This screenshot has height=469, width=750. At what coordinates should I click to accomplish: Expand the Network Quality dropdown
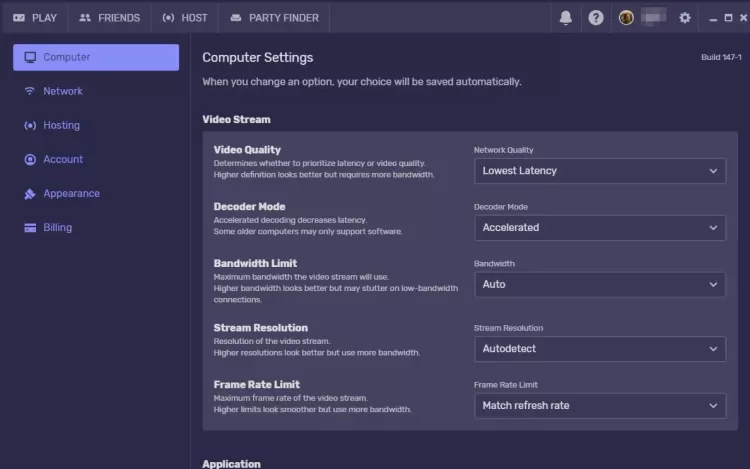pyautogui.click(x=599, y=171)
